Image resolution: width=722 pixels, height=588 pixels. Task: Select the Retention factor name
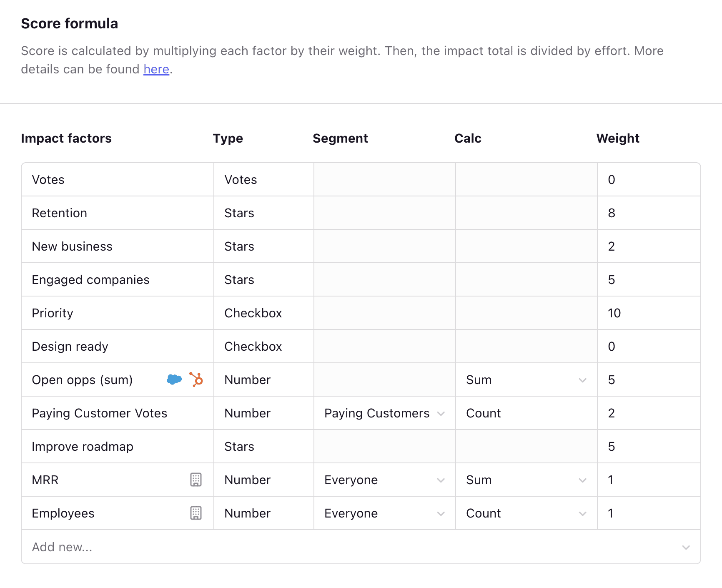(x=60, y=213)
